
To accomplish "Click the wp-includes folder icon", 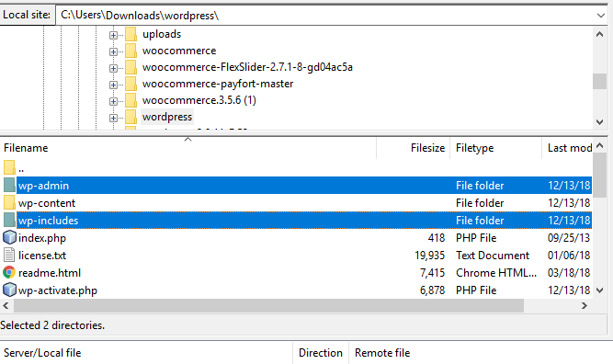I will pyautogui.click(x=9, y=220).
